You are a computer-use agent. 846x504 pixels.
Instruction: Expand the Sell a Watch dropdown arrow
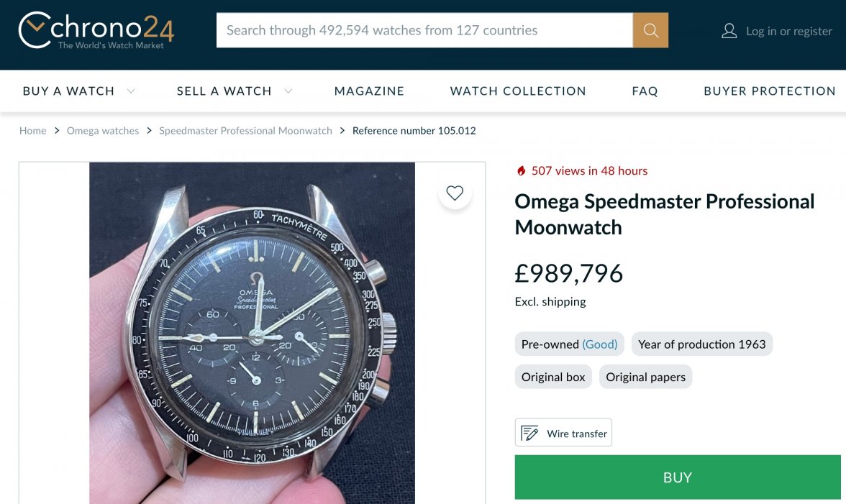288,91
